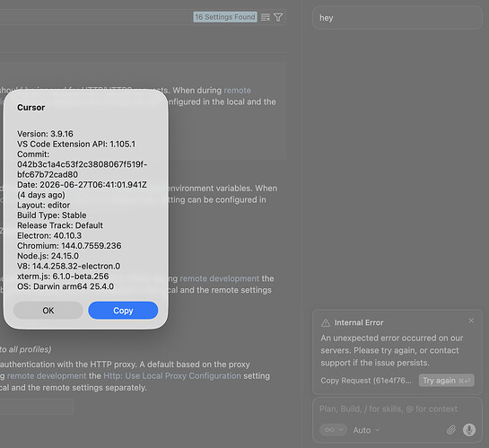Viewport: 489px width, 448px height.
Task: Attach a file with the paperclip icon
Action: tap(451, 430)
